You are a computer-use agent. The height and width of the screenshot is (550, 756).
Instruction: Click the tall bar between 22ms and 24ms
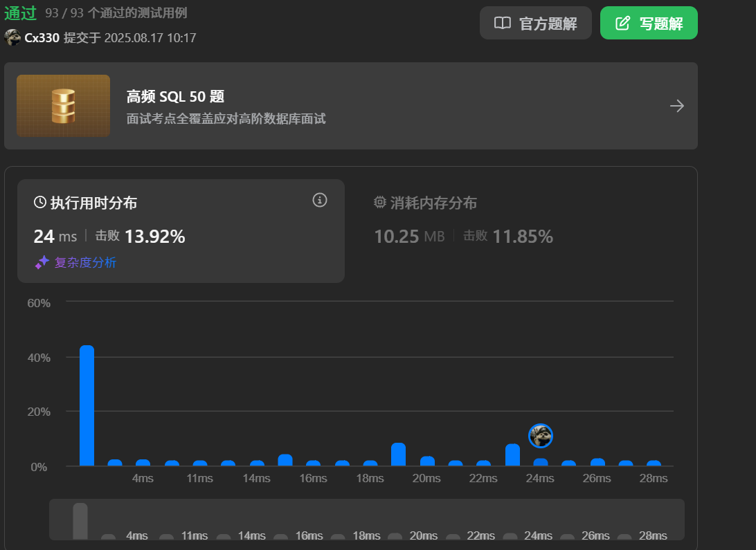[512, 455]
